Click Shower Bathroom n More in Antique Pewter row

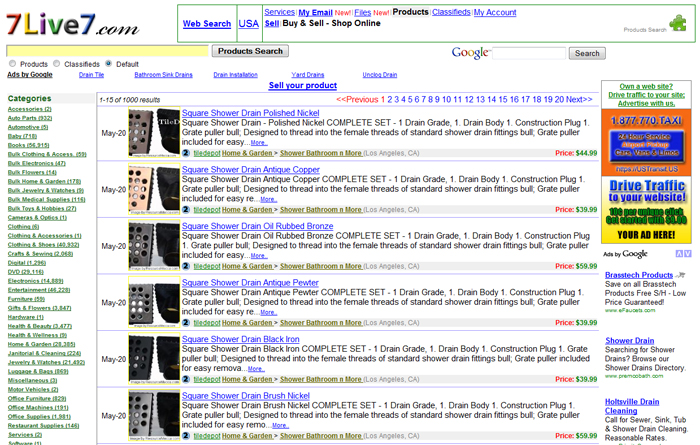coord(321,323)
